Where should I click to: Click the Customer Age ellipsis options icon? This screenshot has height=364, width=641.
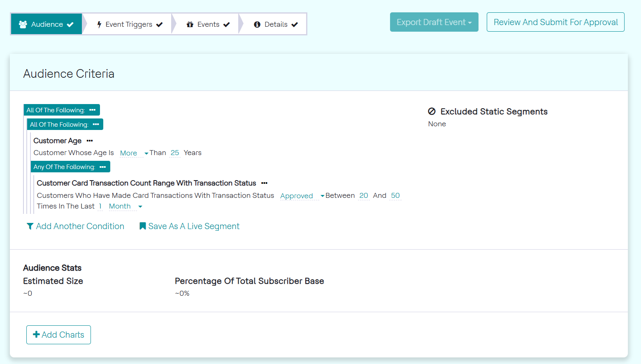[90, 141]
